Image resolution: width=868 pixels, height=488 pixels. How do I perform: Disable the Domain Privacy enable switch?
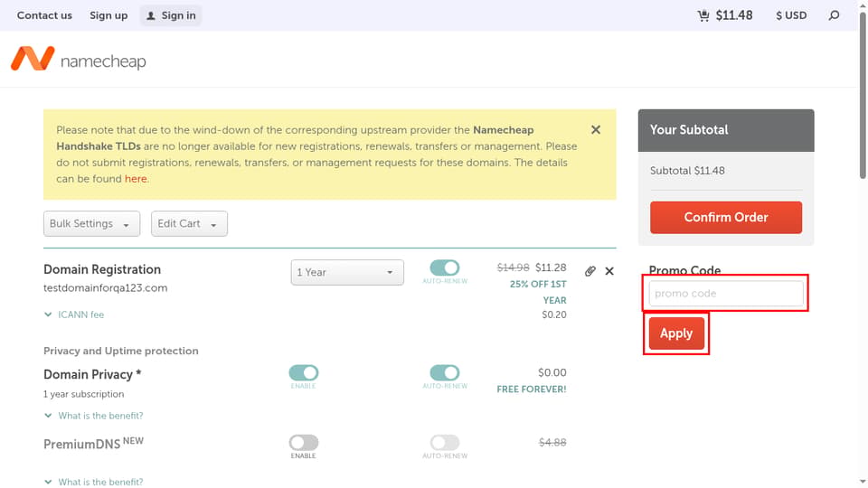tap(304, 372)
